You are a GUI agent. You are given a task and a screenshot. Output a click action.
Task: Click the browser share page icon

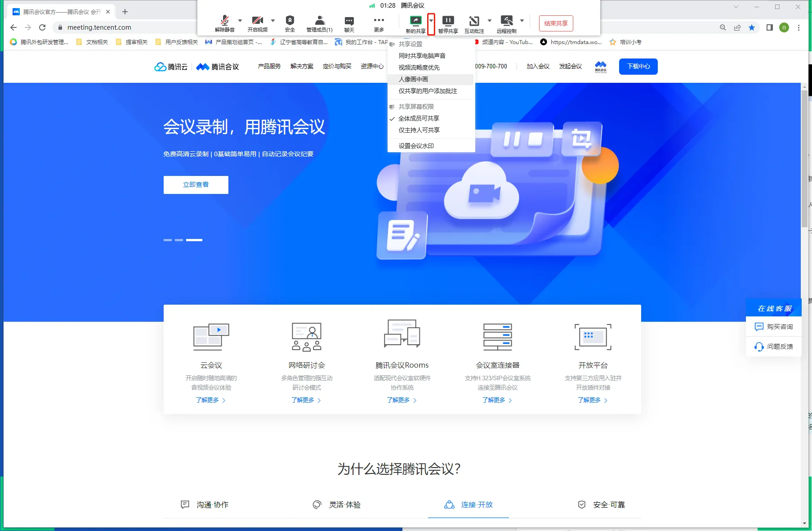click(737, 27)
